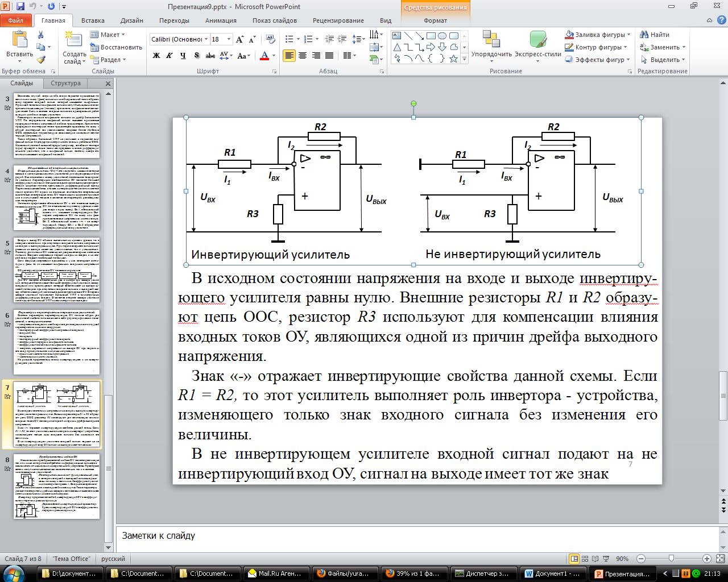Toggle Center text alignment
The width and height of the screenshot is (728, 582).
(x=303, y=56)
